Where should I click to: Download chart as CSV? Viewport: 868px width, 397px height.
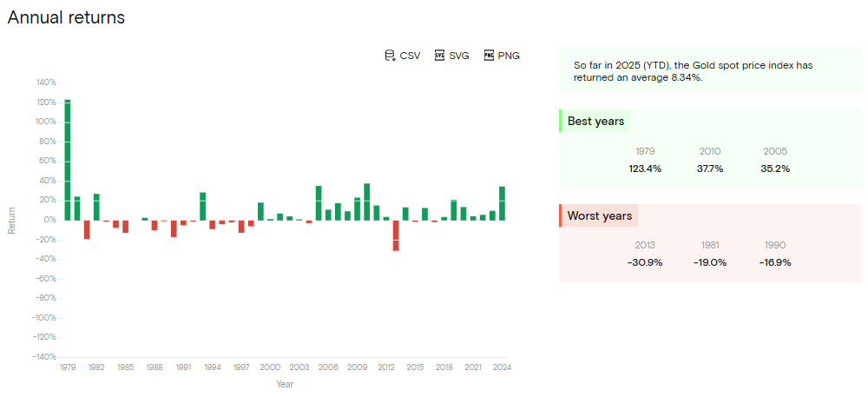pyautogui.click(x=410, y=56)
